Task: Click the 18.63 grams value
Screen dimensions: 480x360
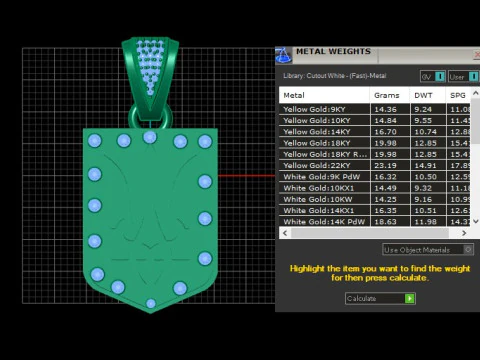Action: coord(385,222)
